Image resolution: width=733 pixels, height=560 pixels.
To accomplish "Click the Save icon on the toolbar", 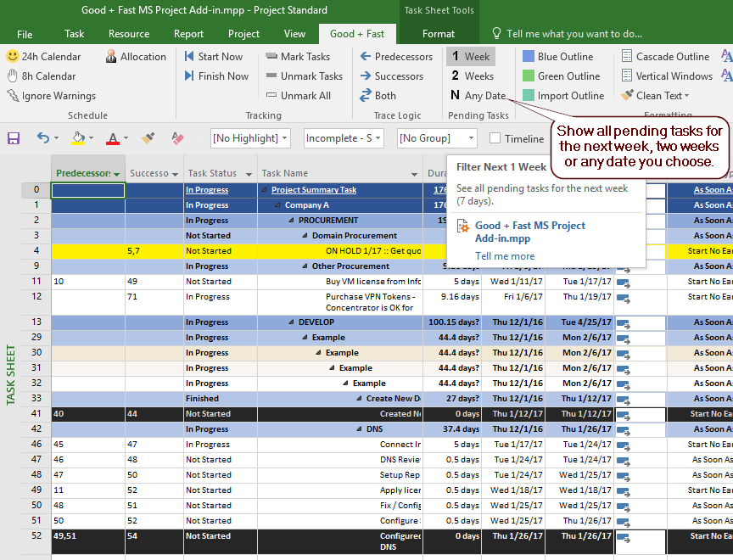I will 12,138.
